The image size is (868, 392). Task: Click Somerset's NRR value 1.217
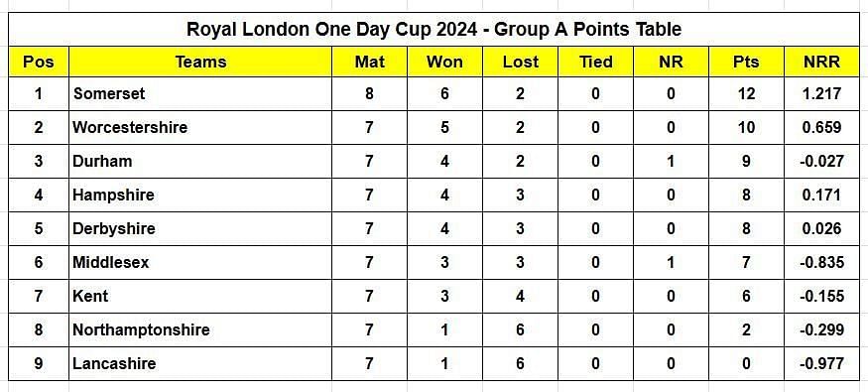coord(822,93)
